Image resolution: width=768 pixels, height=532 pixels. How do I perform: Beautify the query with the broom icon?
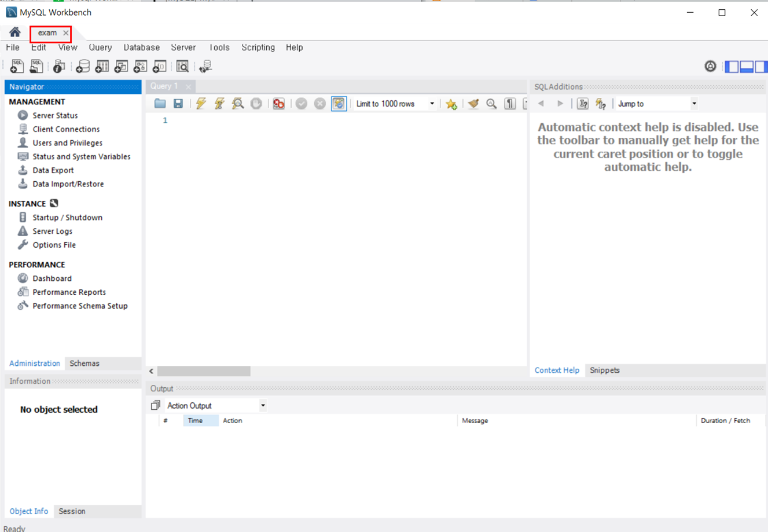pyautogui.click(x=473, y=104)
